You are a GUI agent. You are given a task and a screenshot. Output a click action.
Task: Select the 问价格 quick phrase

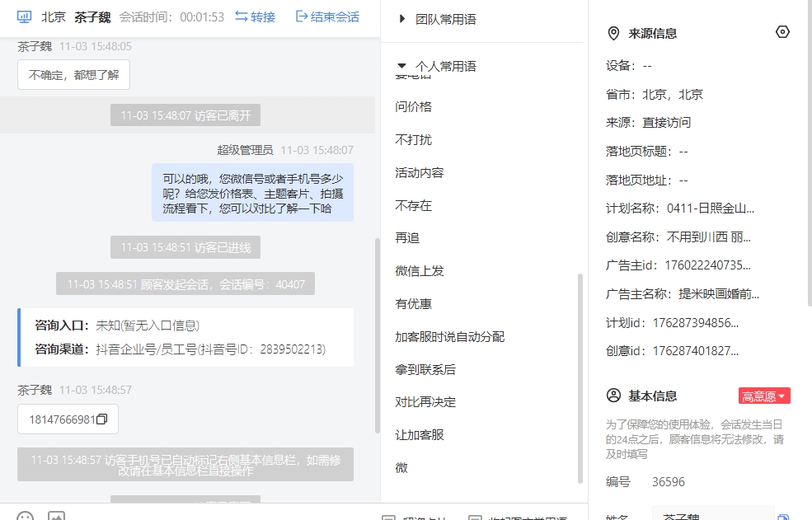click(x=413, y=106)
